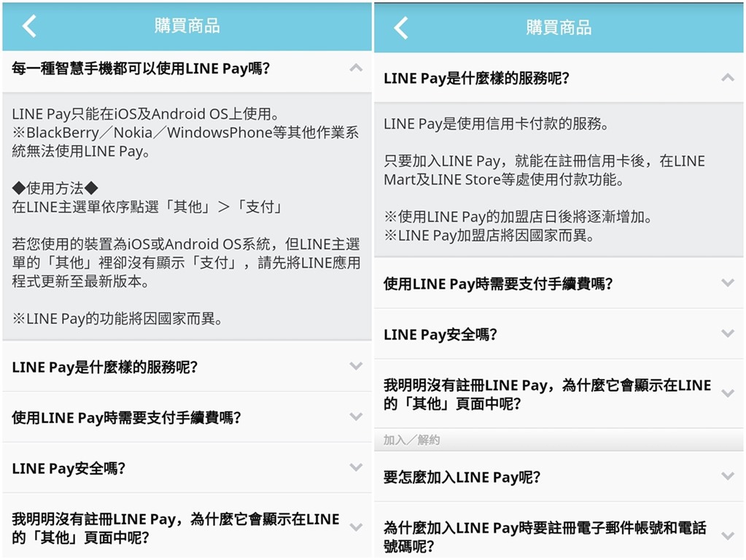Tap back arrow in left screen header
The height and width of the screenshot is (560, 746).
tap(29, 26)
